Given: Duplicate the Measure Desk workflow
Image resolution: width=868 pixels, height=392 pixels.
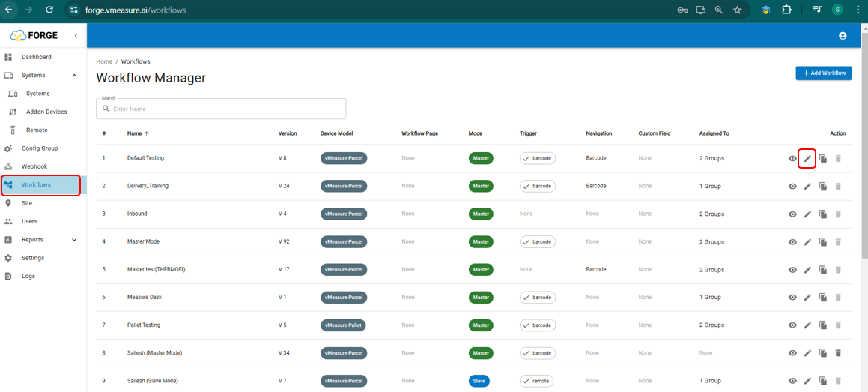Looking at the screenshot, I should coord(823,298).
